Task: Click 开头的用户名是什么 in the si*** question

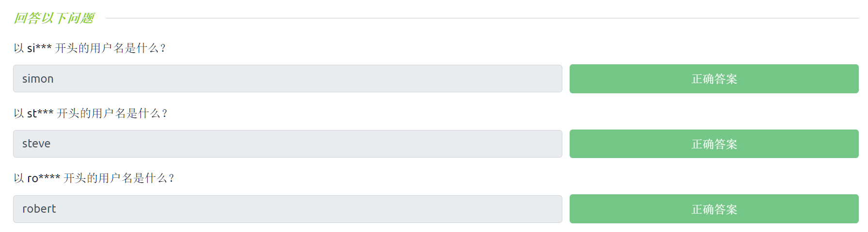Action: tap(107, 48)
